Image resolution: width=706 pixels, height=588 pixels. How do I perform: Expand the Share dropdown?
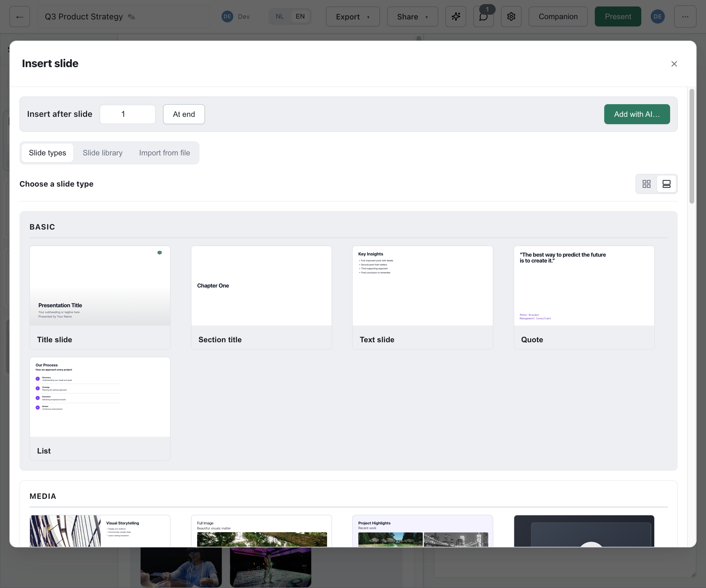412,16
